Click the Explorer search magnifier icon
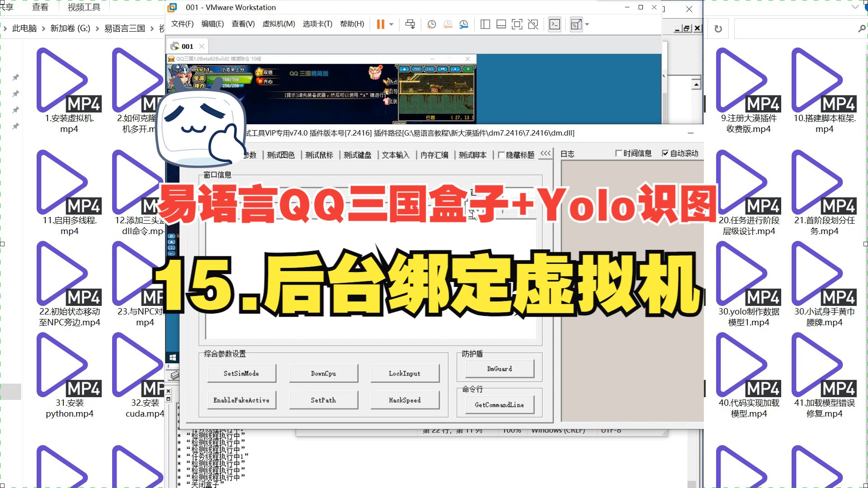This screenshot has width=868, height=488. [861, 29]
